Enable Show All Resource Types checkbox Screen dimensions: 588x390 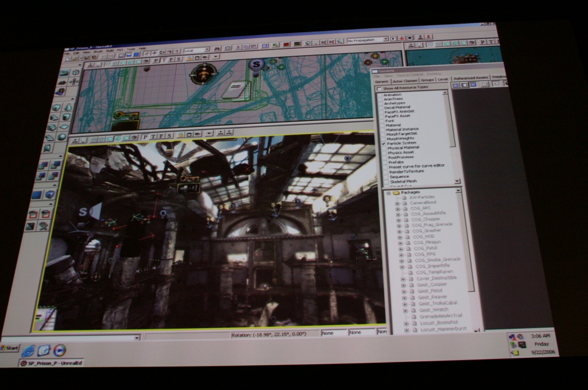[x=378, y=88]
